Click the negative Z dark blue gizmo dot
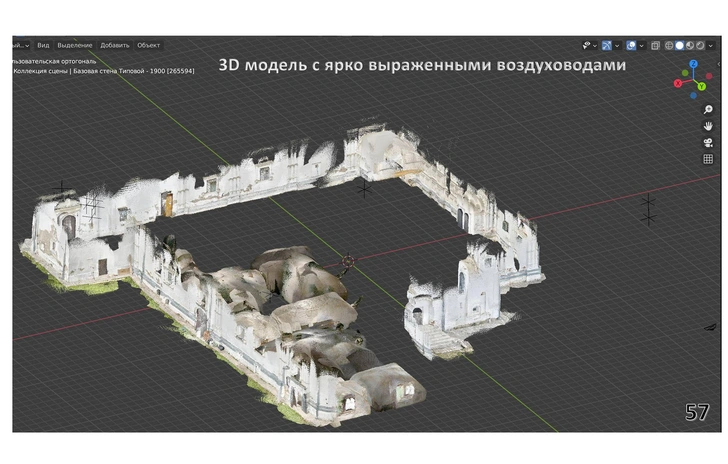 (693, 96)
